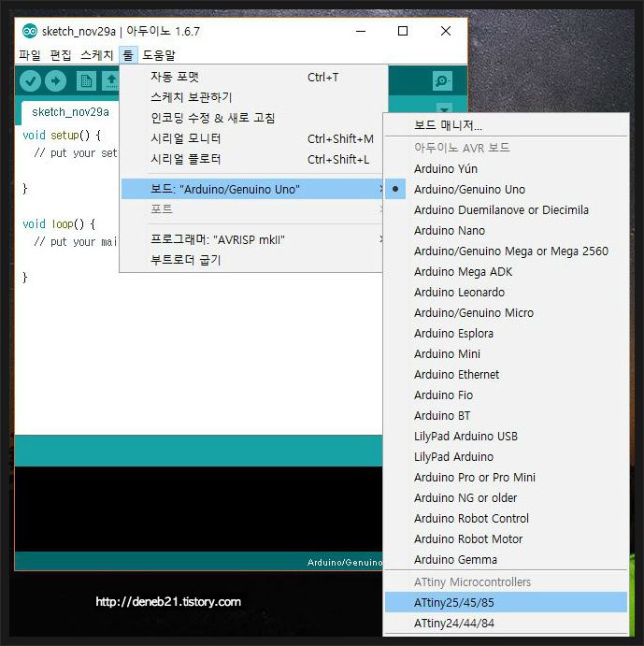Minimize the Arduino window
The width and height of the screenshot is (644, 646).
361,31
